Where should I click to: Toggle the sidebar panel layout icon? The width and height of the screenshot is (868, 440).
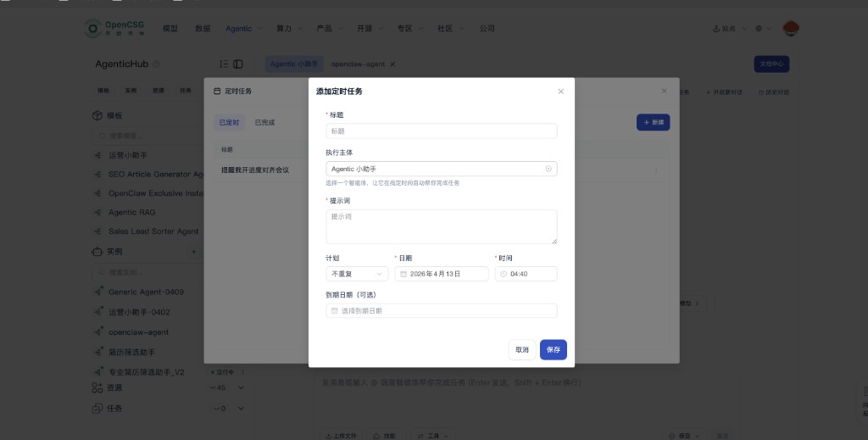[238, 64]
